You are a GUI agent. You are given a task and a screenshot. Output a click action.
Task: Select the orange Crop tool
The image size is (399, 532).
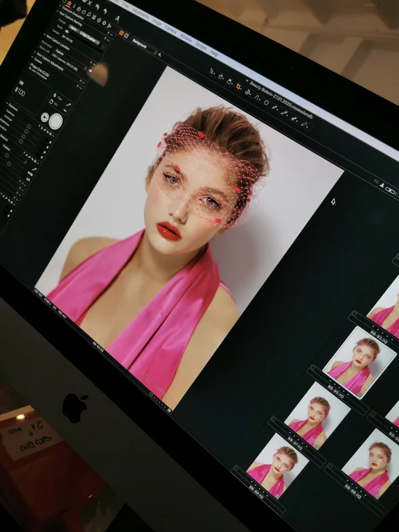(238, 87)
